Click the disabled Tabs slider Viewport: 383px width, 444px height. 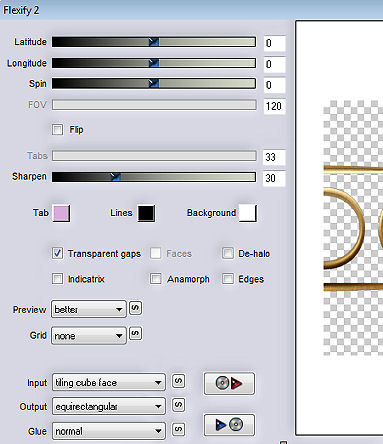pos(154,156)
